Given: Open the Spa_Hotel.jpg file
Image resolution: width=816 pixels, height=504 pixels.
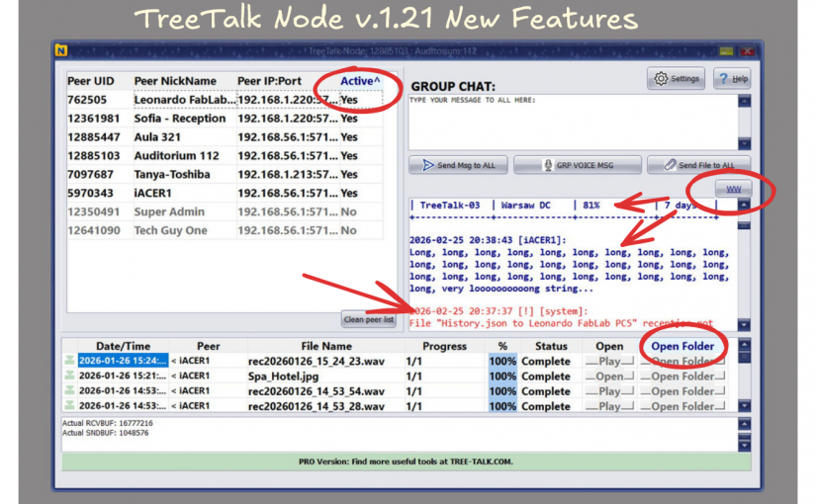Looking at the screenshot, I should point(609,377).
